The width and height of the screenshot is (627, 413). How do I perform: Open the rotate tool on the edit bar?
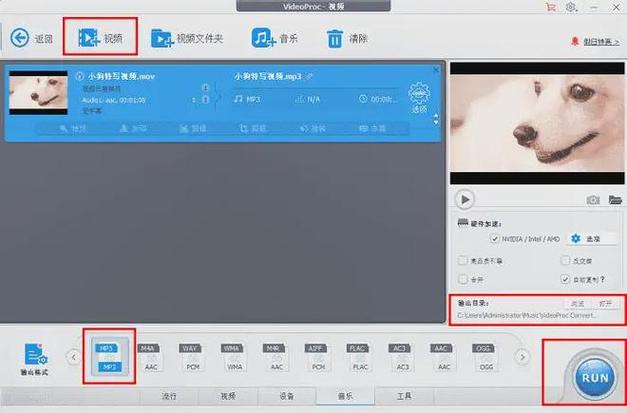[x=313, y=128]
